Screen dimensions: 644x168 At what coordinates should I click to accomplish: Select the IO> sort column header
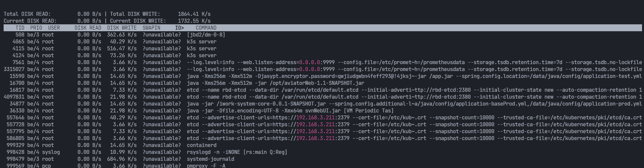click(x=179, y=28)
